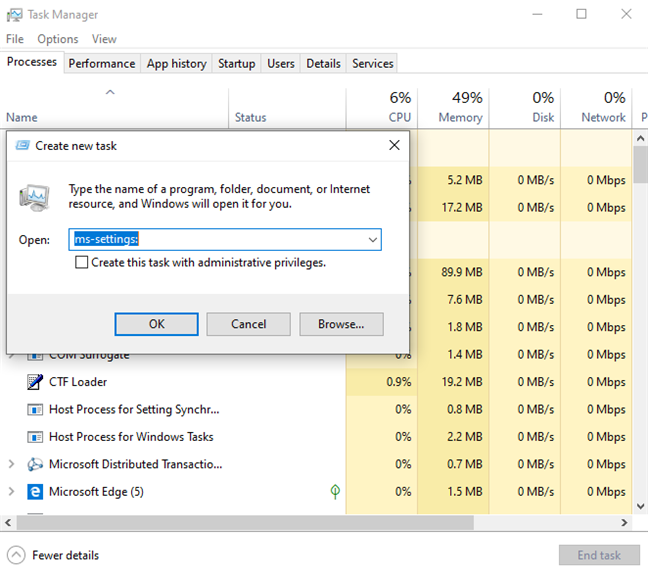Open the dropdown arrow in the Open field
The height and width of the screenshot is (578, 648).
(x=372, y=240)
